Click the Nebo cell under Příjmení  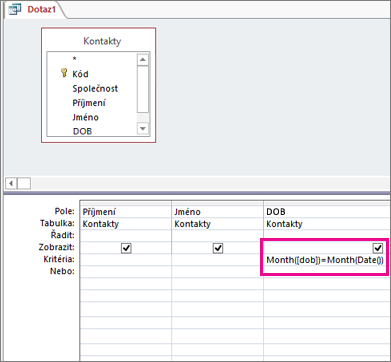coord(126,272)
